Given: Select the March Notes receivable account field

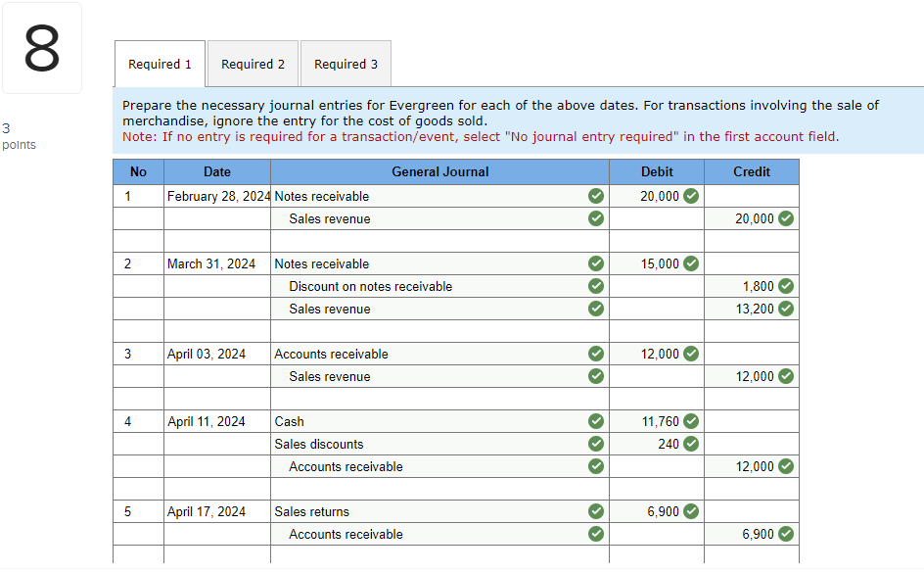Looking at the screenshot, I should point(439,263).
